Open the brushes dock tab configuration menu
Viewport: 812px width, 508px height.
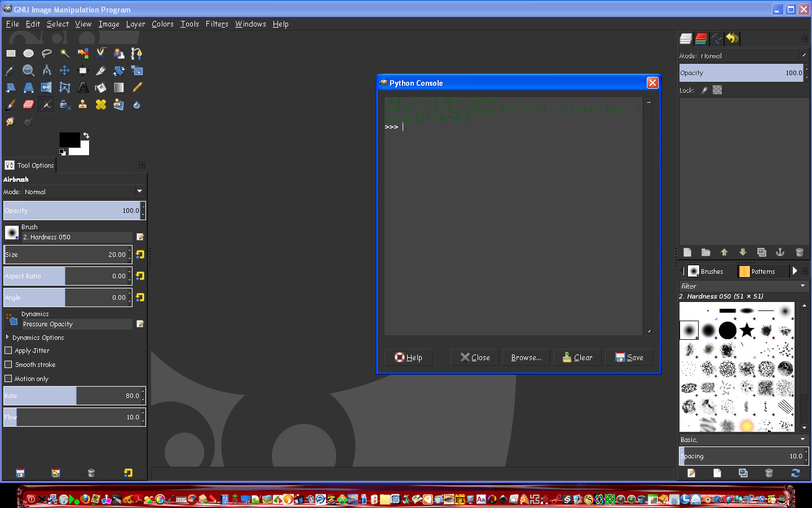[805, 271]
